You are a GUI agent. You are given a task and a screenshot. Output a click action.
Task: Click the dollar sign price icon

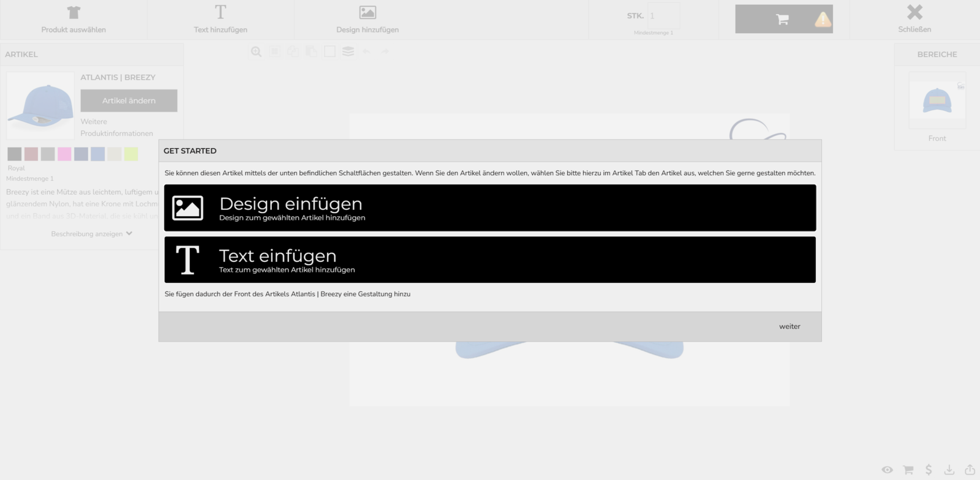(929, 470)
